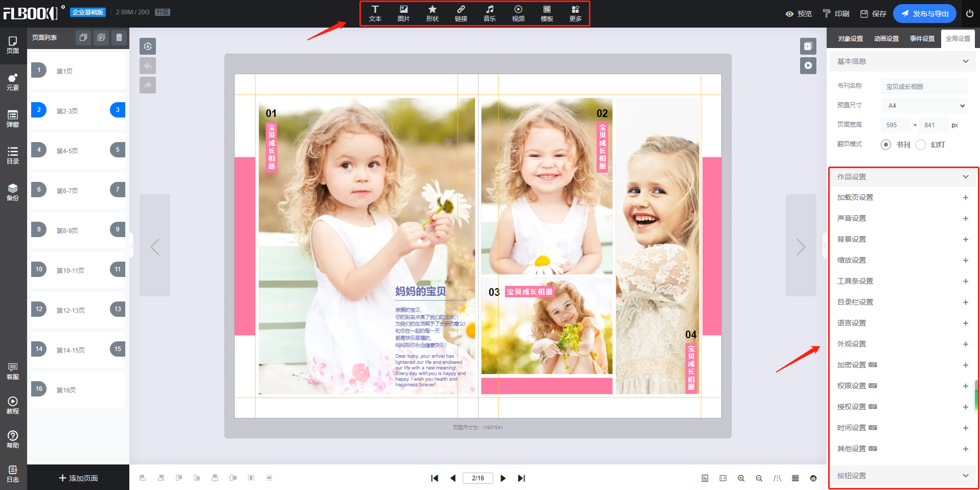
Task: Open the 图片 image tool
Action: pyautogui.click(x=404, y=13)
